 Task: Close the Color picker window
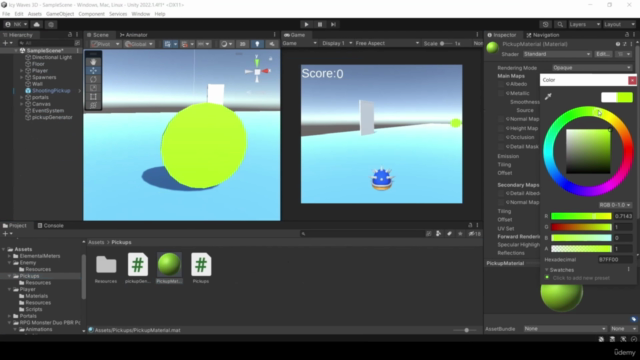click(632, 80)
